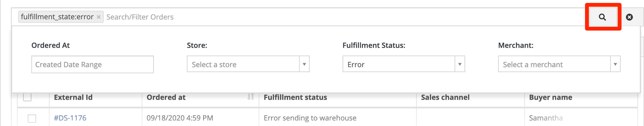The image size is (644, 126).
Task: Click the External Id column header
Action: (x=73, y=97)
